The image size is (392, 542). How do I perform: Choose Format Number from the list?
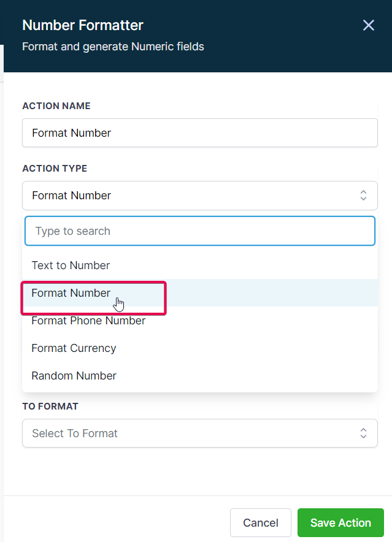click(x=71, y=293)
